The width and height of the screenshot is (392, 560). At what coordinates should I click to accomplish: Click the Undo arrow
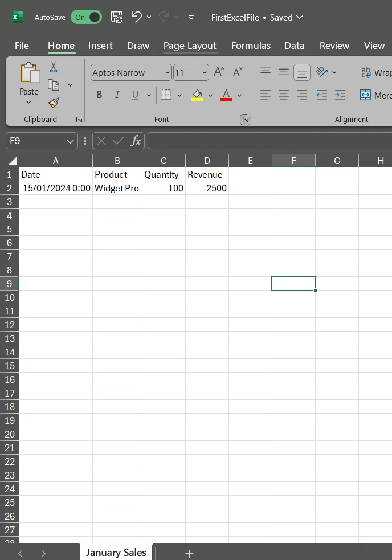[136, 17]
